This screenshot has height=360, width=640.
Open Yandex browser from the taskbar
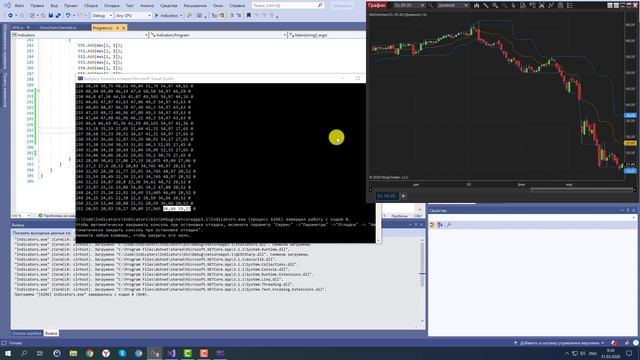106,353
